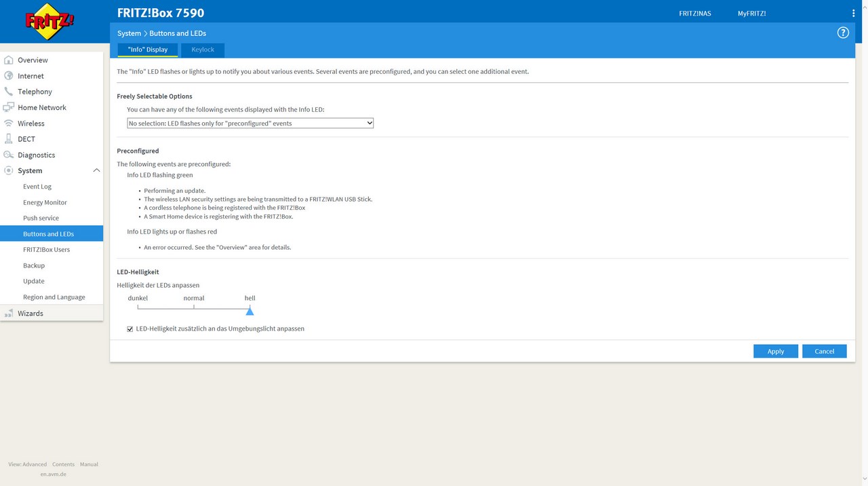868x486 pixels.
Task: Select the "Info" Display tab
Action: (x=147, y=50)
